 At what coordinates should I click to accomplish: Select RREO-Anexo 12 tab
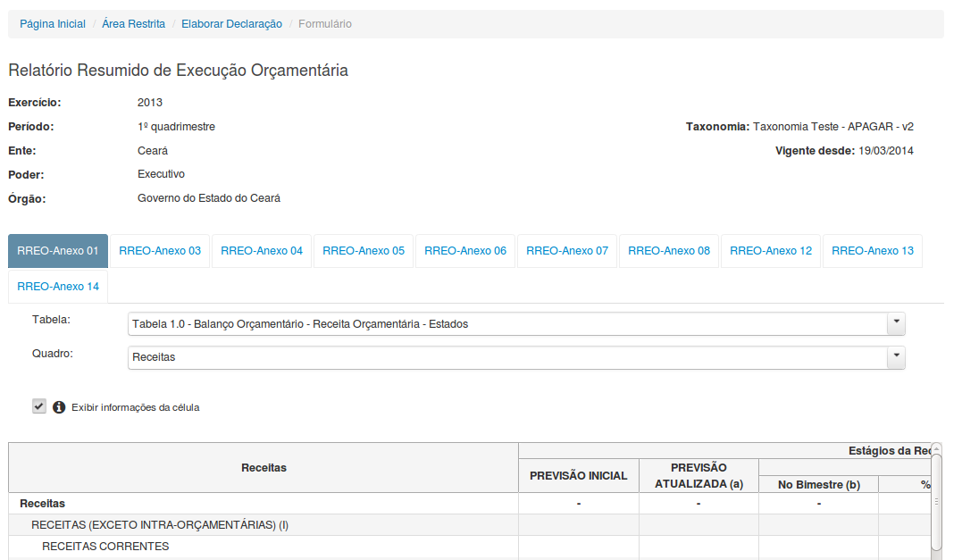click(771, 251)
